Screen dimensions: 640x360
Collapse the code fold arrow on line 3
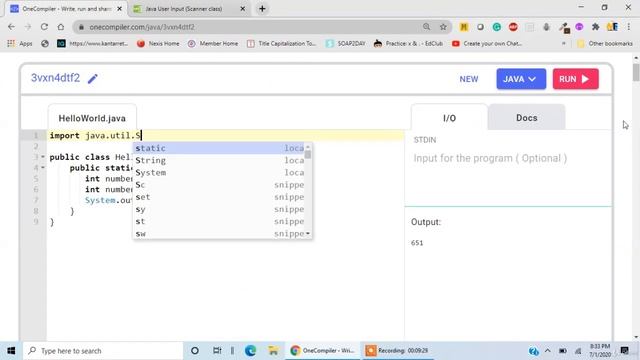click(43, 157)
